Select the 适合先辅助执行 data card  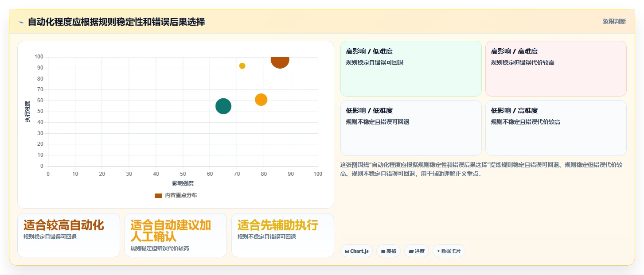(282, 235)
